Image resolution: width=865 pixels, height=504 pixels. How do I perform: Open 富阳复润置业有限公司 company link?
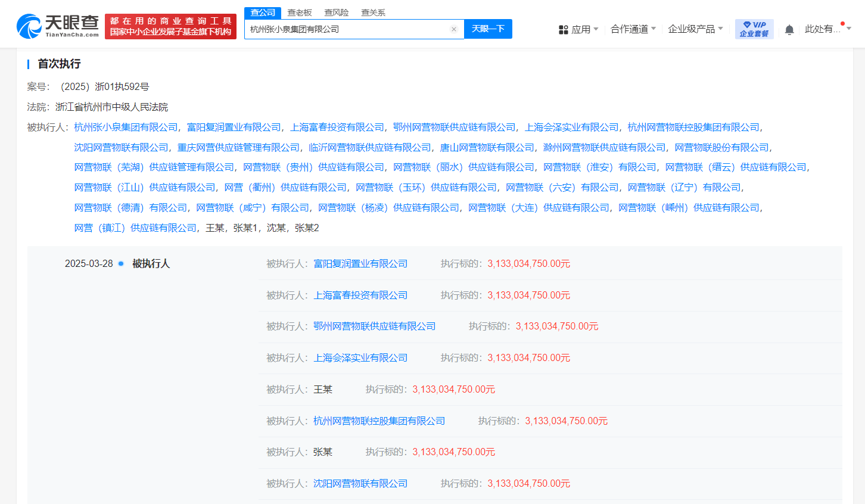pos(360,263)
